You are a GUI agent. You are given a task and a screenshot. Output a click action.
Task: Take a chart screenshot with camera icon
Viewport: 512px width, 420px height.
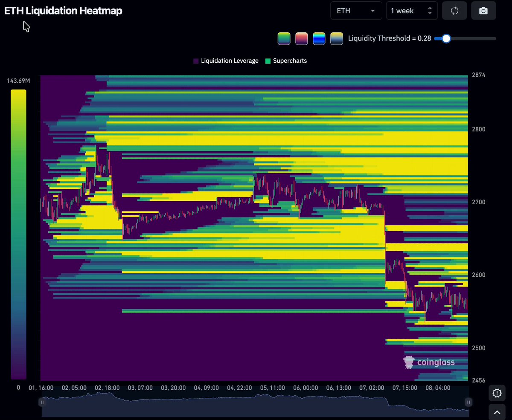pyautogui.click(x=483, y=11)
